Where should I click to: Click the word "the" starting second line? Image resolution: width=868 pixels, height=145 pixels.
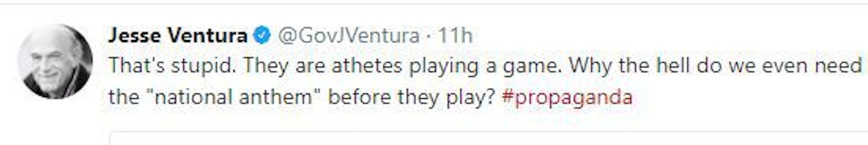pyautogui.click(x=124, y=97)
